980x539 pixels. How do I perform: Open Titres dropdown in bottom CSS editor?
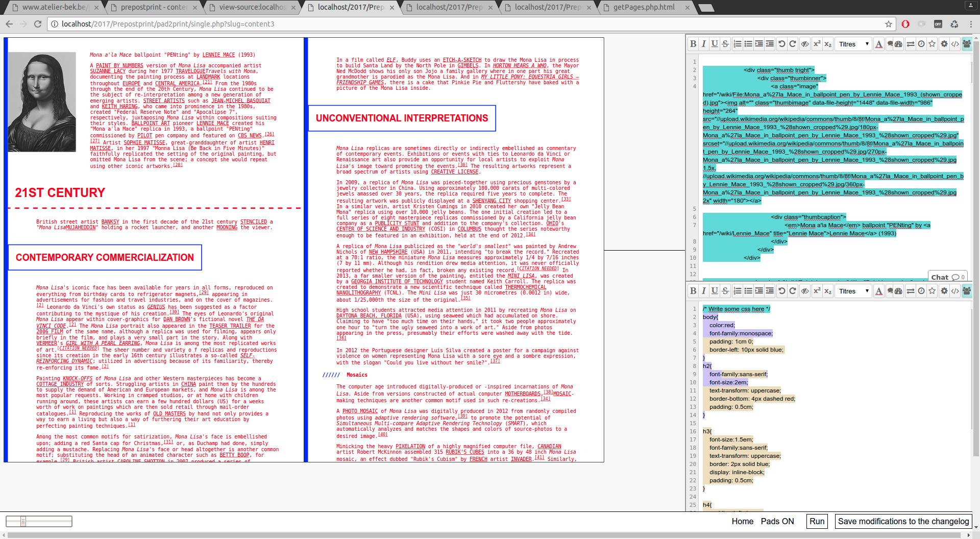point(853,291)
